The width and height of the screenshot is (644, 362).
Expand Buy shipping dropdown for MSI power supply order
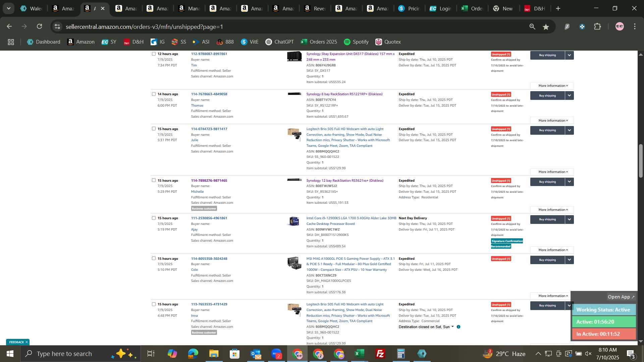click(569, 260)
